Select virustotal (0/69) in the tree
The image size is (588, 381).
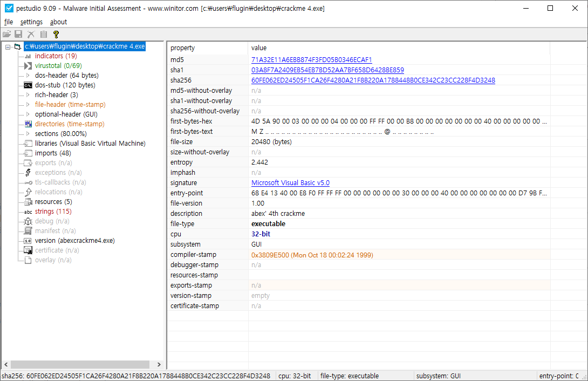58,66
